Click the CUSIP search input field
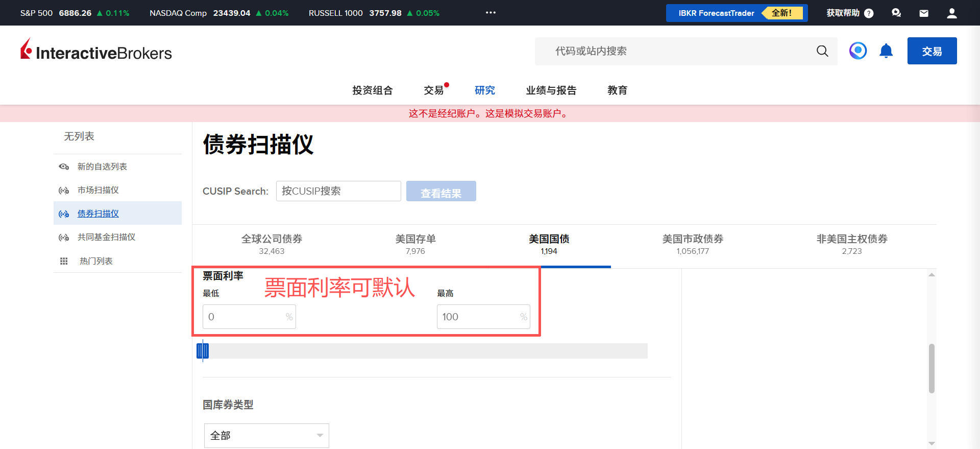 coord(338,191)
